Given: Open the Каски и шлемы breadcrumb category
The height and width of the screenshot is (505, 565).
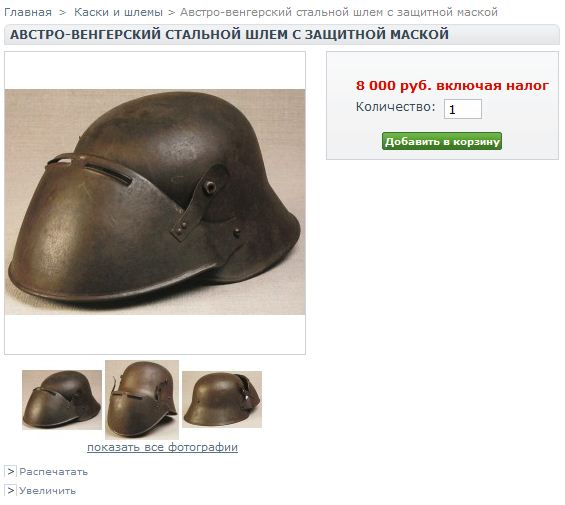Looking at the screenshot, I should [118, 12].
